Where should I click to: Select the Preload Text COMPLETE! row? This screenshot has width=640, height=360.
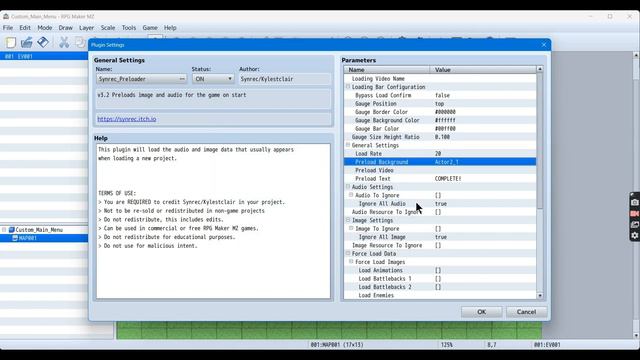coord(440,179)
